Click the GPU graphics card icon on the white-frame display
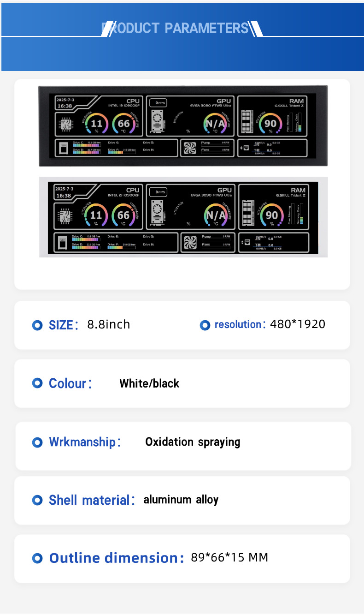 point(158,213)
